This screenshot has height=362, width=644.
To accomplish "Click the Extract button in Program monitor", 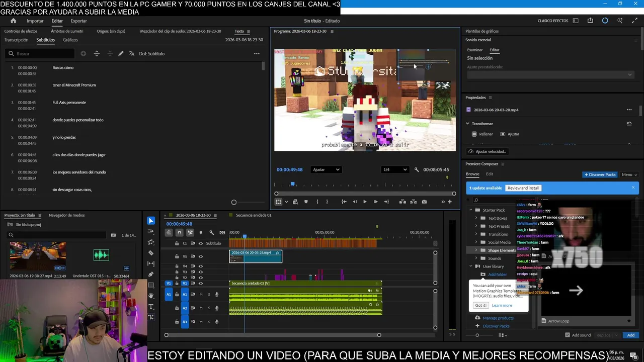I will (x=413, y=202).
